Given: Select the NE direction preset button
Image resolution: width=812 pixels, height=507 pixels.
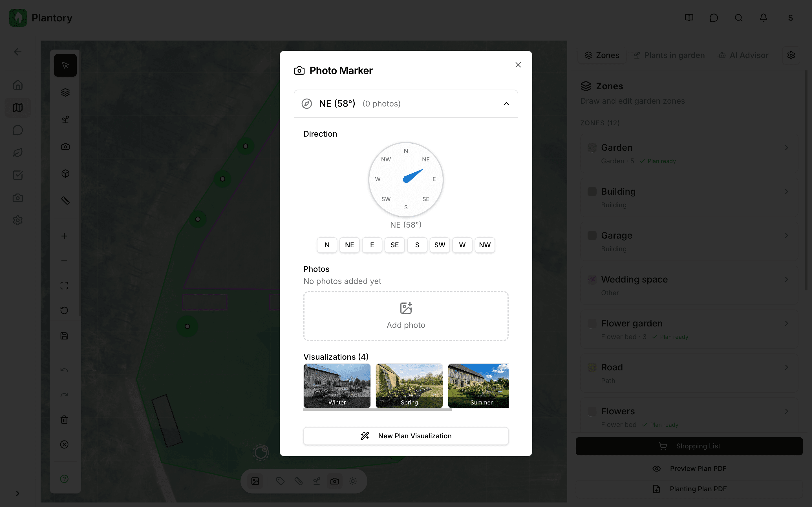Looking at the screenshot, I should coord(349,245).
